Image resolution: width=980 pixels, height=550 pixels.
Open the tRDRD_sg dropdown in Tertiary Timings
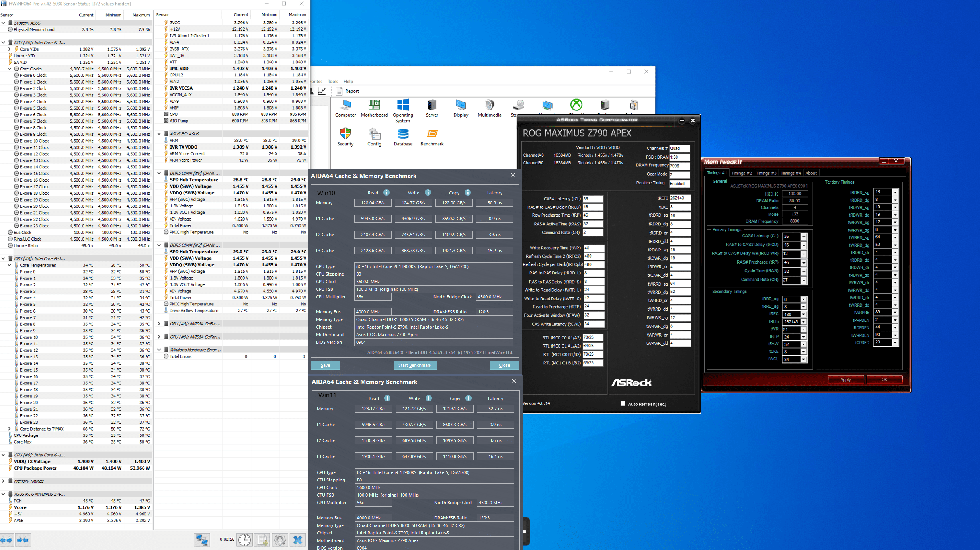[x=895, y=192]
